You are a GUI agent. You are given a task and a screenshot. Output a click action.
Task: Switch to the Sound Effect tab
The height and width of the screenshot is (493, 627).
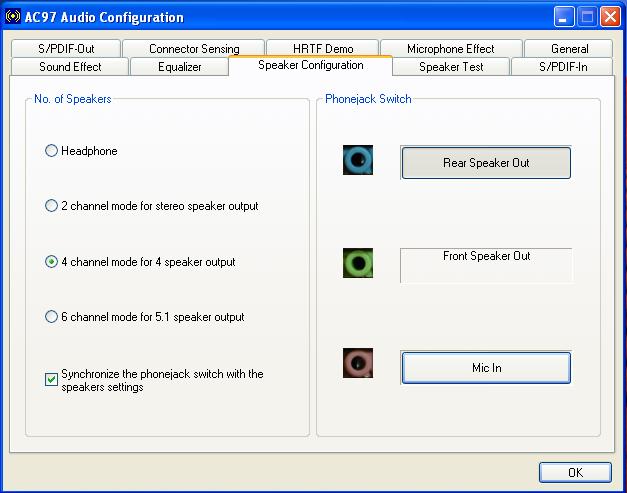click(x=70, y=67)
